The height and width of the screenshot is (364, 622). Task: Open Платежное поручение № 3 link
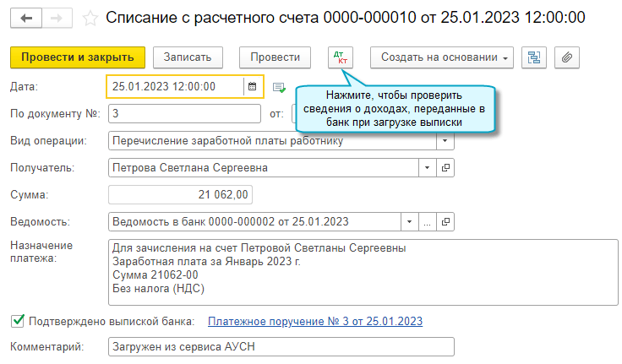(315, 321)
